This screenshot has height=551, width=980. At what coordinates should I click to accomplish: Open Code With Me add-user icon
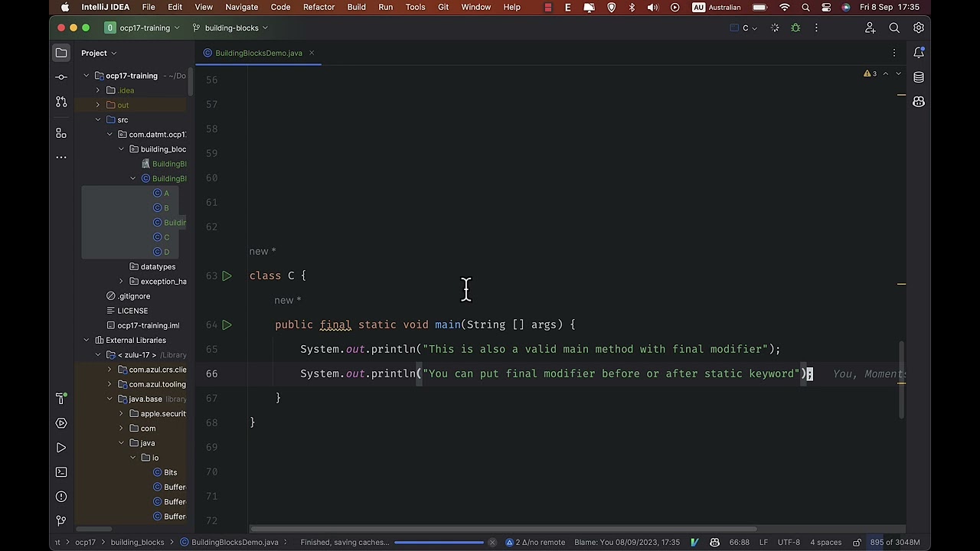point(870,28)
